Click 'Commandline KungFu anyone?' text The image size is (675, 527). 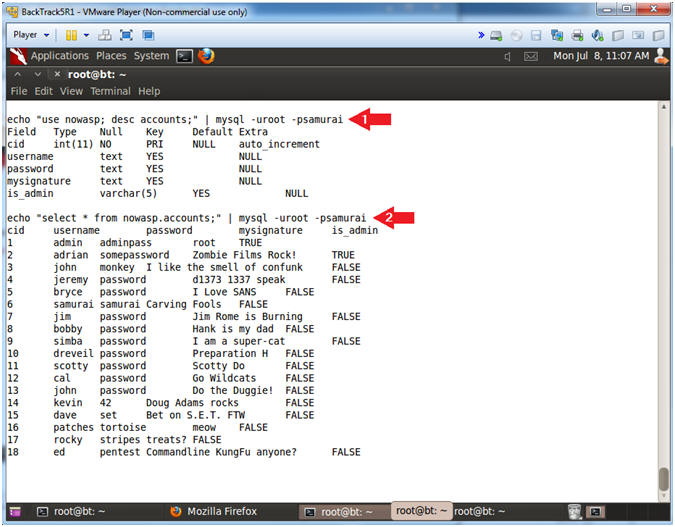(x=221, y=453)
